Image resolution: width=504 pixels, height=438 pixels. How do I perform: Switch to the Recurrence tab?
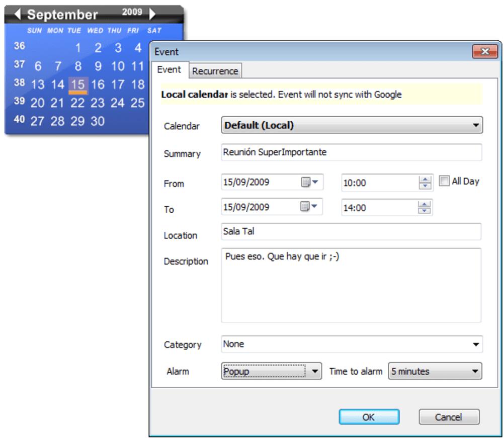(x=215, y=71)
